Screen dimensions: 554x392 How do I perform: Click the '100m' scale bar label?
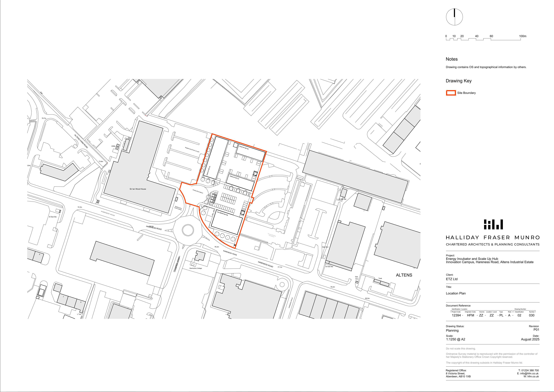click(x=523, y=36)
